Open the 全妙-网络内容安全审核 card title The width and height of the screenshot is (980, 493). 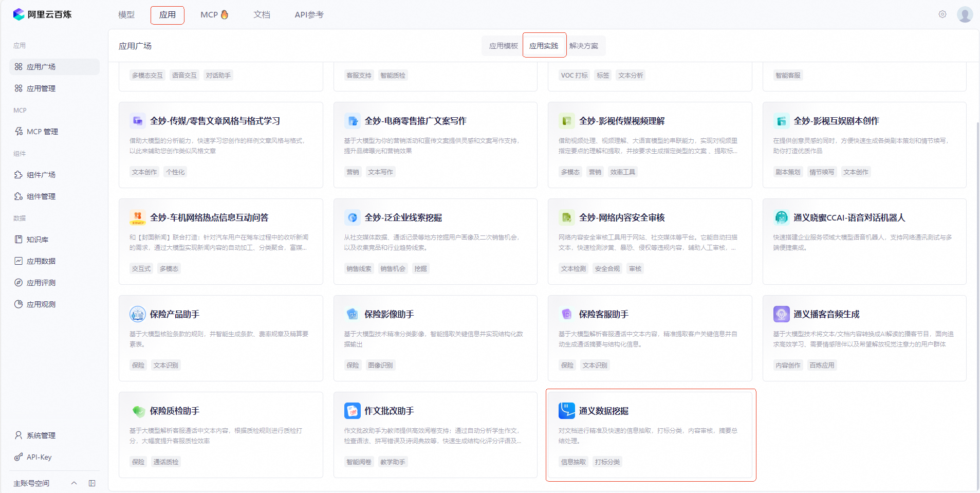tap(622, 217)
